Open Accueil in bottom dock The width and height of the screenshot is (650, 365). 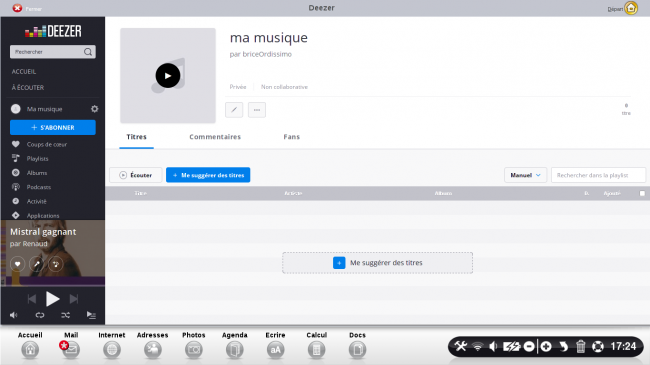point(30,350)
